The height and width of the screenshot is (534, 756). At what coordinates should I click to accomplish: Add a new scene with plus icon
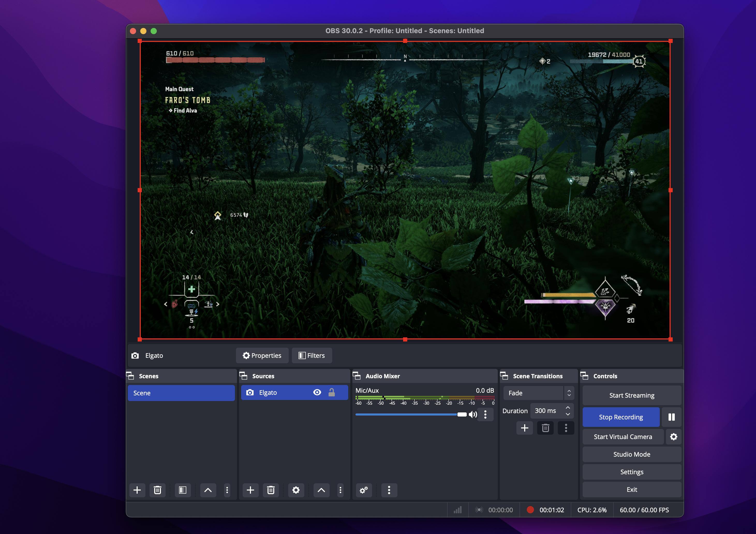(x=137, y=490)
